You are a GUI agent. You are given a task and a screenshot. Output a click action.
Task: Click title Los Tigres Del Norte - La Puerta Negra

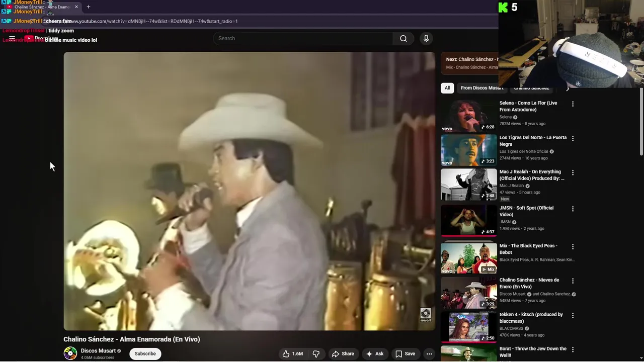tap(533, 141)
